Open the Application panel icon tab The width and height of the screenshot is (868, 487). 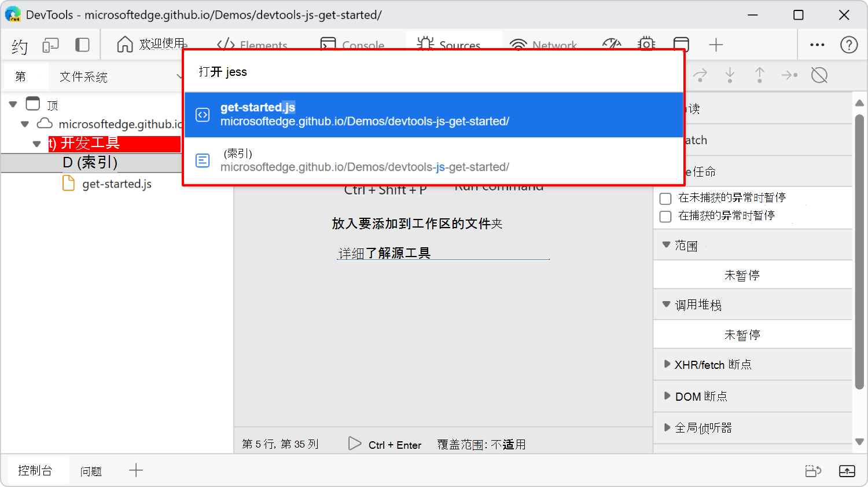tap(681, 45)
